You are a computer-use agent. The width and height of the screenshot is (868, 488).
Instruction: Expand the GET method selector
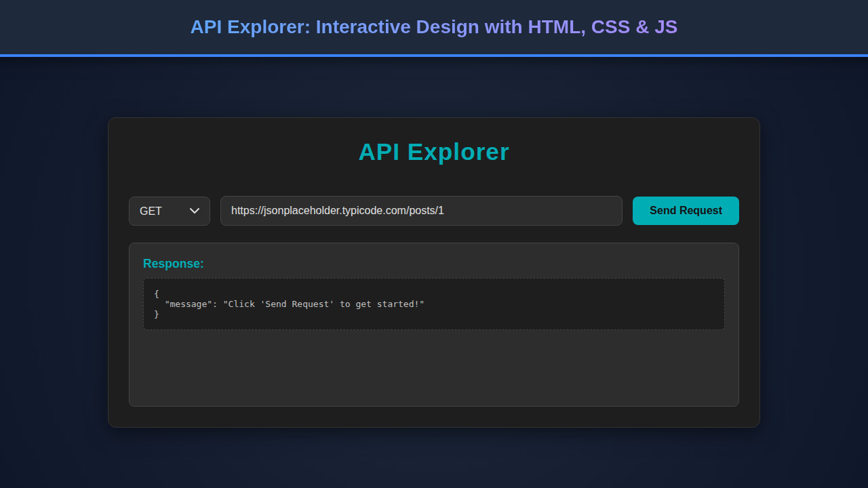pos(169,211)
